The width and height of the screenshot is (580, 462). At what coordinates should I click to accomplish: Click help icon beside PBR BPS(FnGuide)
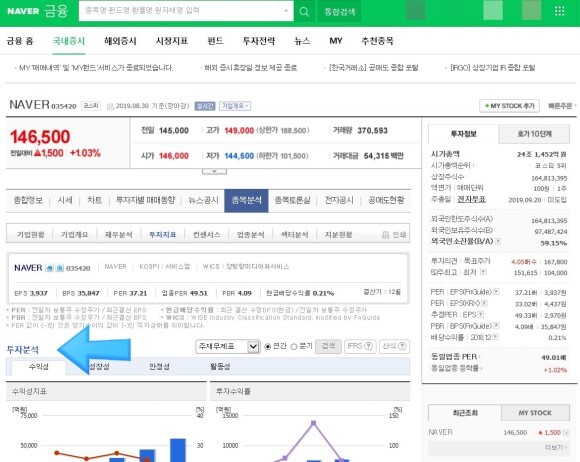point(496,326)
